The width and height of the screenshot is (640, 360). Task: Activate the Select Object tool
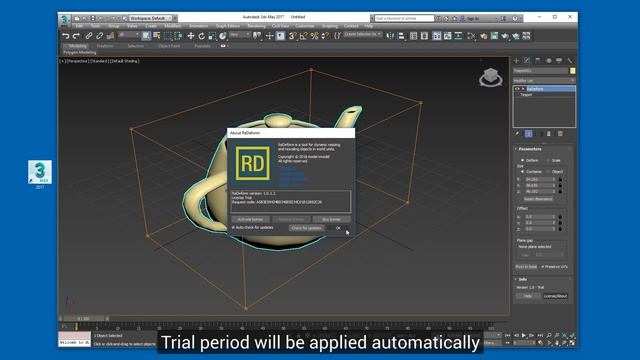click(x=146, y=36)
